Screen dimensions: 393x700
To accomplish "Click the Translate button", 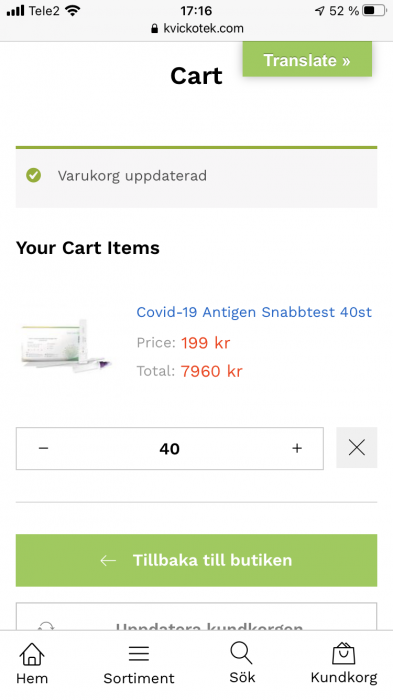I will pyautogui.click(x=307, y=60).
